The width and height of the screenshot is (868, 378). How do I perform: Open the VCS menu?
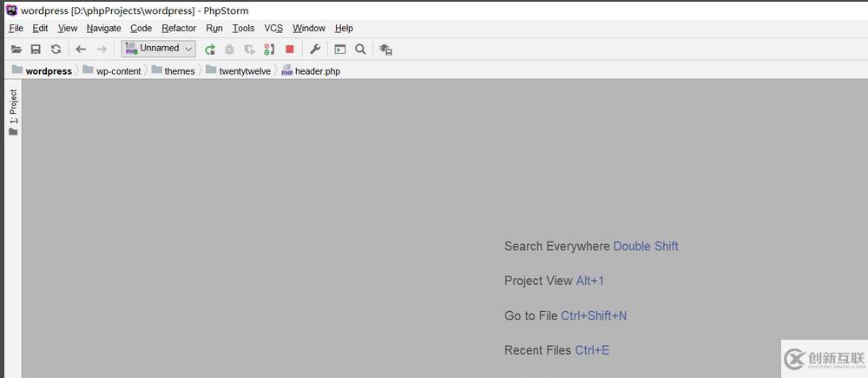[x=273, y=29]
